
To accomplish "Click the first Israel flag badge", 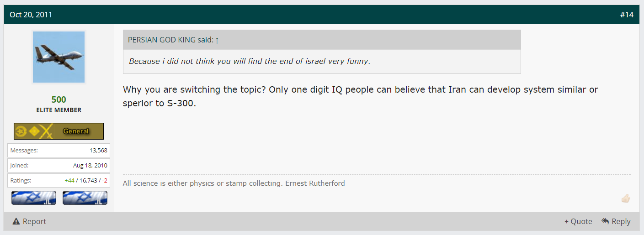I will [34, 198].
